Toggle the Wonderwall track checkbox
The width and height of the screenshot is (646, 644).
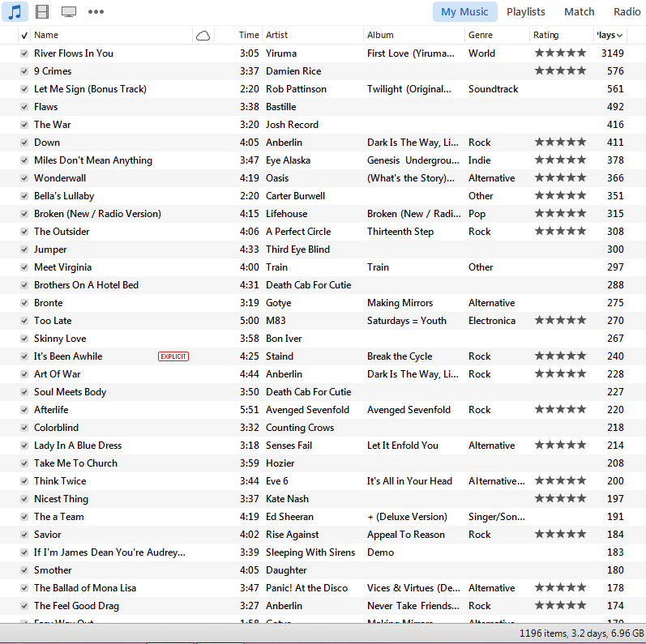24,178
